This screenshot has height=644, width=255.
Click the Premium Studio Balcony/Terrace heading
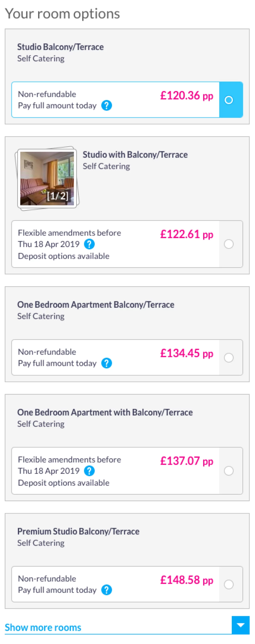click(78, 531)
